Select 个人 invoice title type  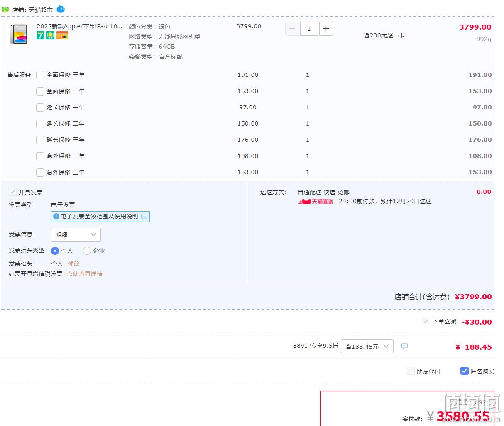click(x=55, y=251)
